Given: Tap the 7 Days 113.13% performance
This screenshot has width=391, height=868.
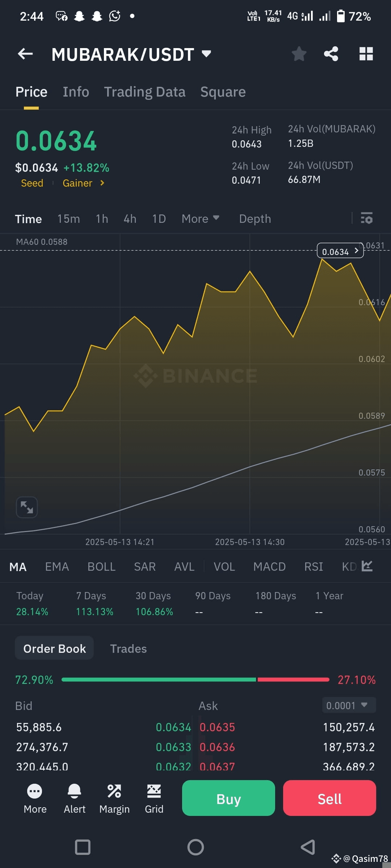Looking at the screenshot, I should (x=94, y=604).
